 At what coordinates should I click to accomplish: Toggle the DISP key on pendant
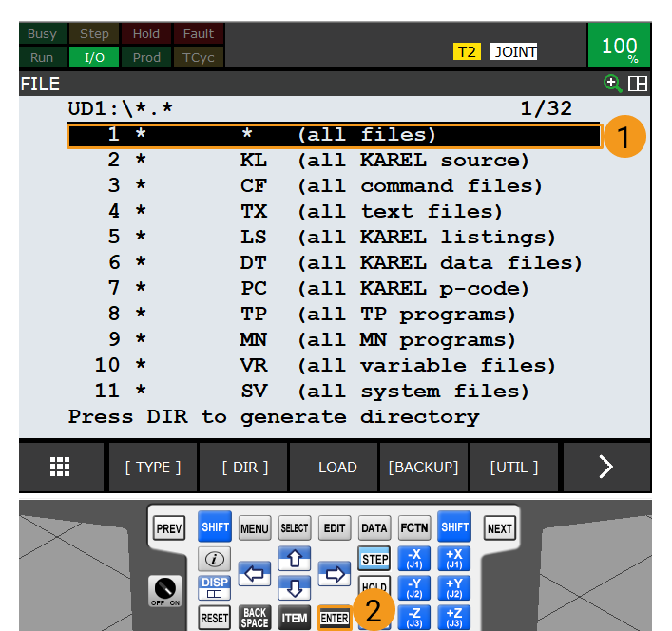[214, 587]
